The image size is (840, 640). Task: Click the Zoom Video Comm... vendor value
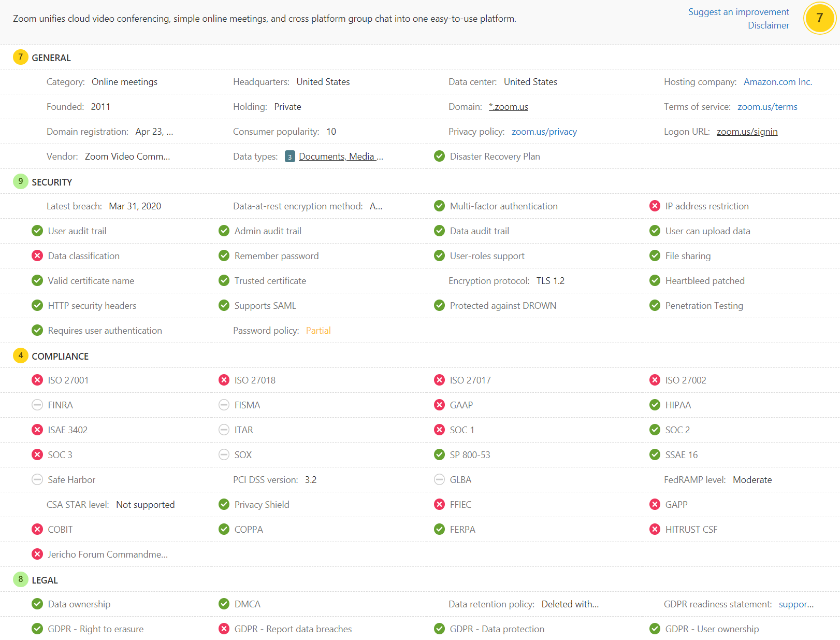127,157
